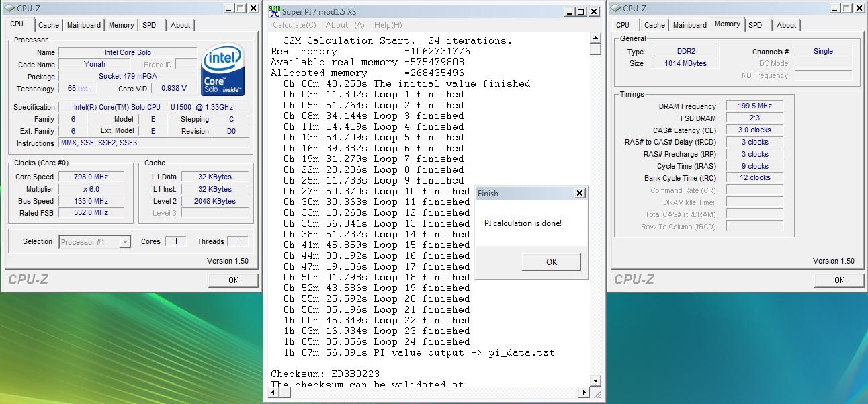Click Super PI vertical scrollbar down arrow
868x404 pixels.
tap(595, 381)
